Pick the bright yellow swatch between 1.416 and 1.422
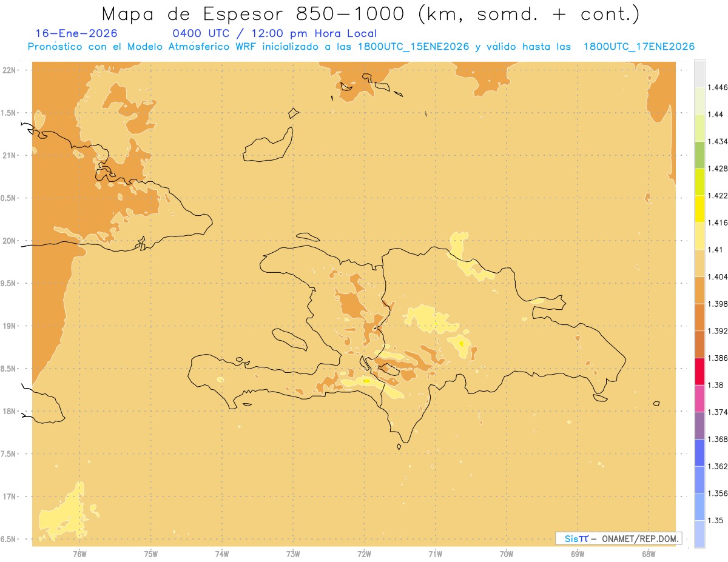Screen dimensions: 728x562 (699, 209)
